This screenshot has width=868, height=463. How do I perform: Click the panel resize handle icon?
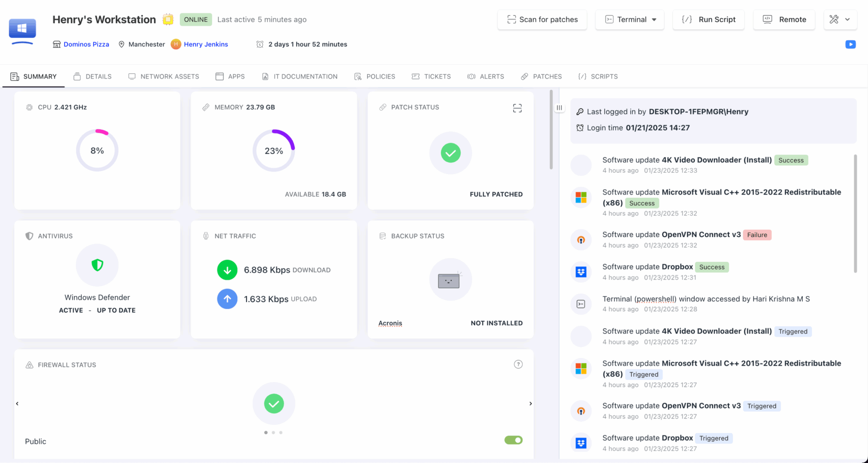(x=559, y=108)
